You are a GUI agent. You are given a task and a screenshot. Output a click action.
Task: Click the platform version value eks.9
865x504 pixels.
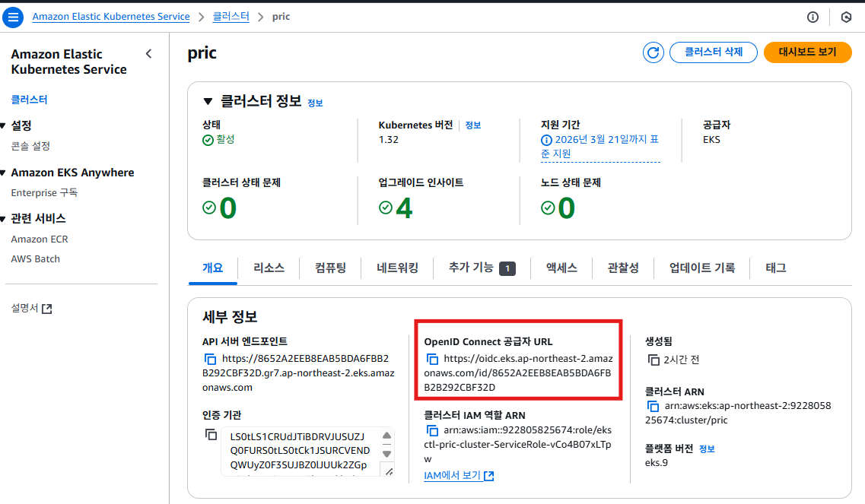(x=657, y=463)
